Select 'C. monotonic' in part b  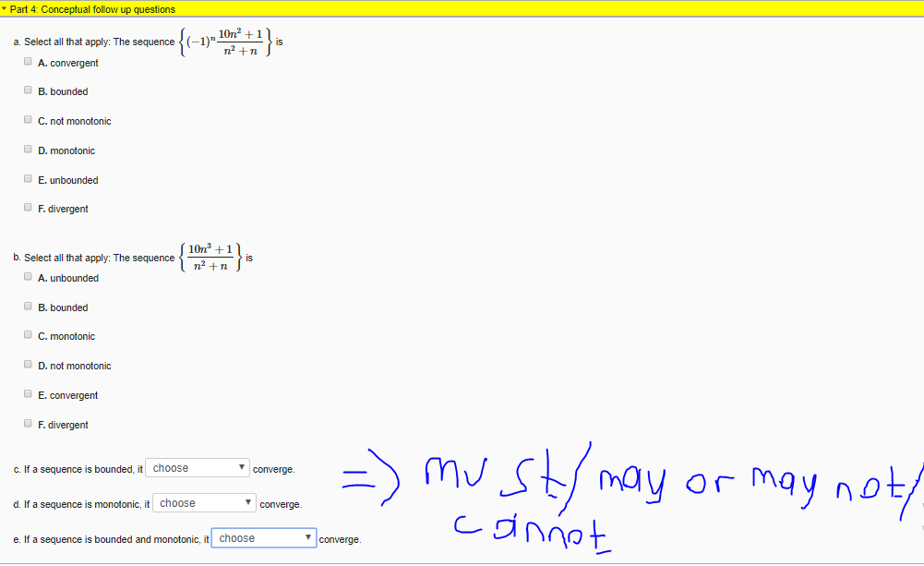pyautogui.click(x=28, y=334)
